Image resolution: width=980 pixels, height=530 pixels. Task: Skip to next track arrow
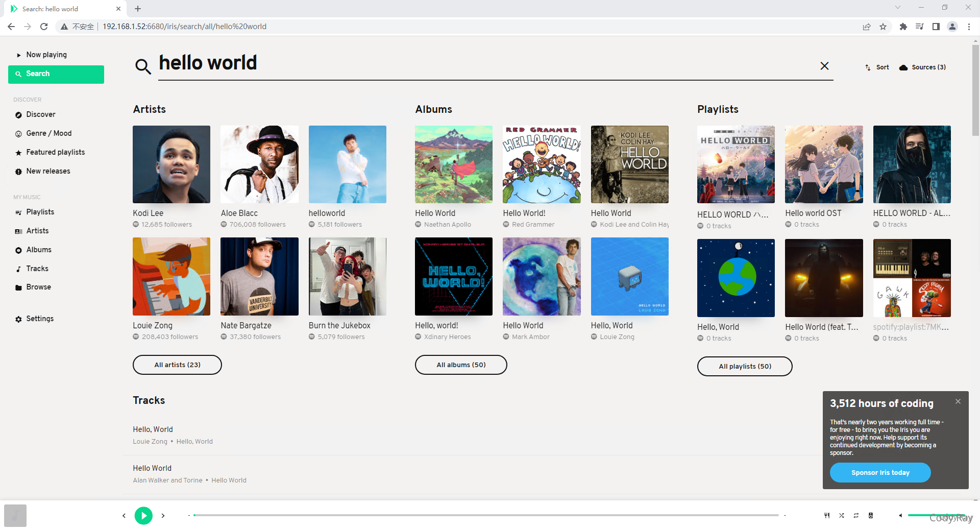pyautogui.click(x=163, y=516)
